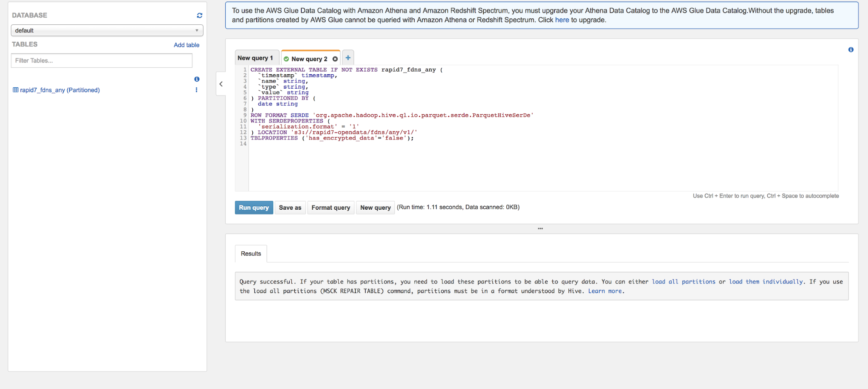Click the Add table link
Image resolution: width=868 pixels, height=389 pixels.
[x=186, y=45]
